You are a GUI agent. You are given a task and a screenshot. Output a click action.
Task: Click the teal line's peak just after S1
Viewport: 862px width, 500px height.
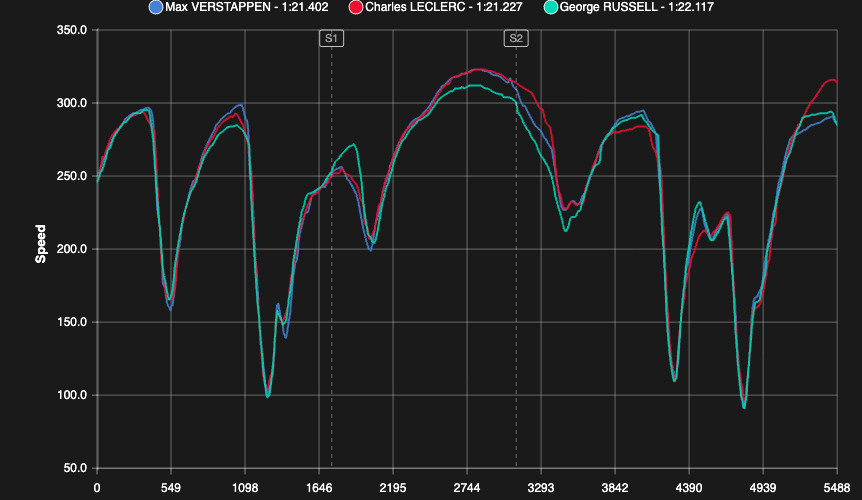click(x=351, y=145)
